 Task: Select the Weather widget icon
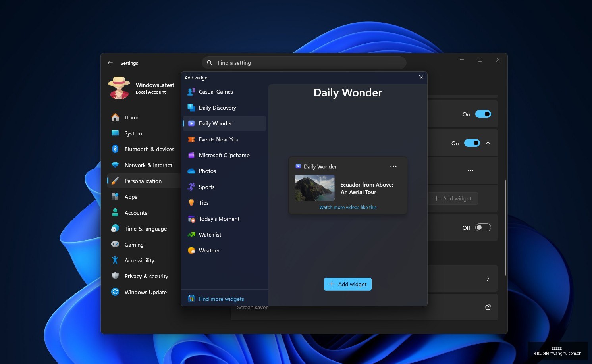point(191,250)
